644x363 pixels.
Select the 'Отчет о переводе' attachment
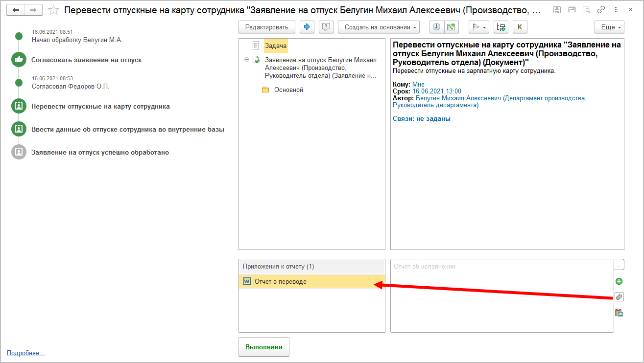pyautogui.click(x=312, y=281)
